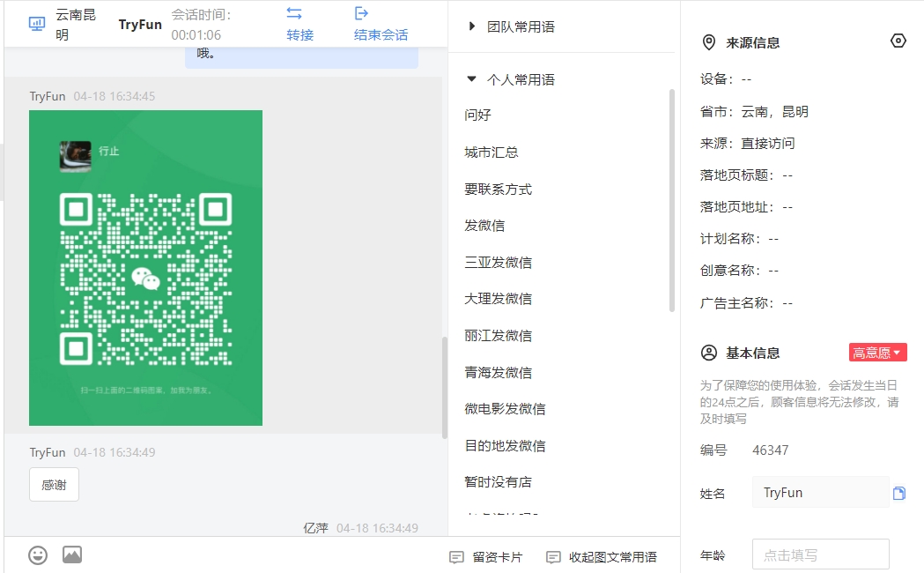Click the image upload icon
This screenshot has width=924, height=573.
[x=72, y=554]
